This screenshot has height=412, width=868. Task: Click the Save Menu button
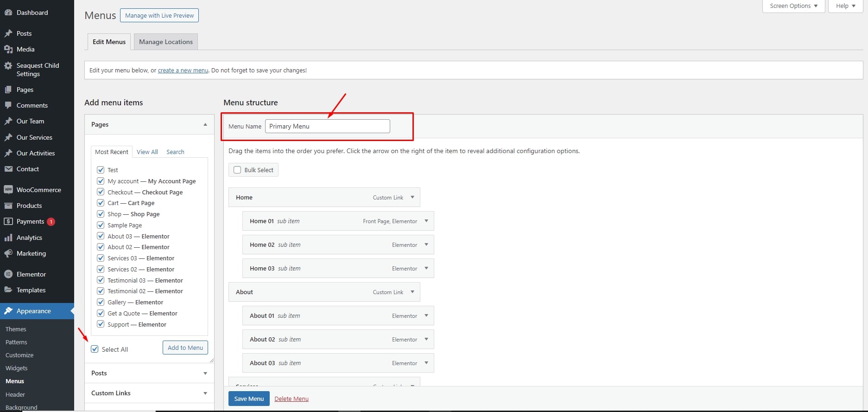point(249,399)
